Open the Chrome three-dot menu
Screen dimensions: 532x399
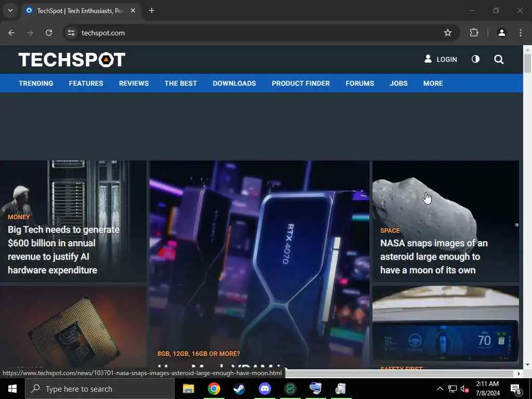(x=521, y=33)
